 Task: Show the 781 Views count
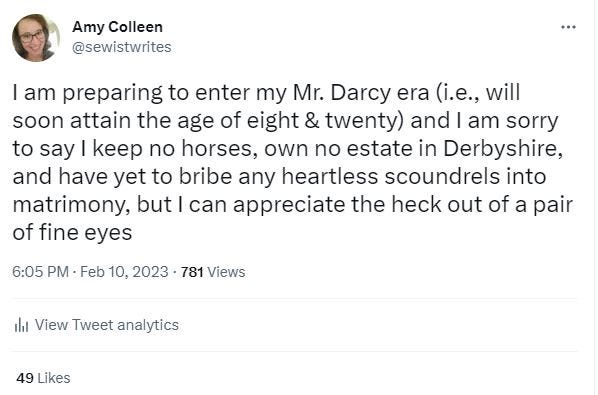(x=213, y=272)
